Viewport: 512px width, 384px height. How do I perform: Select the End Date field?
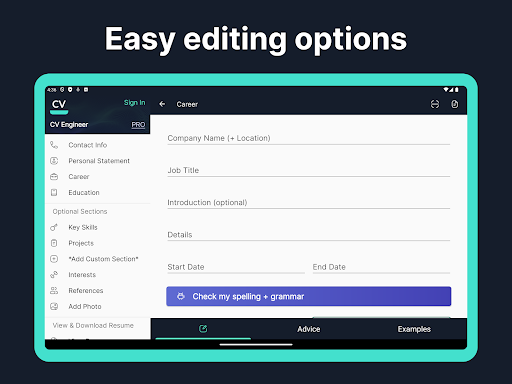(x=381, y=267)
